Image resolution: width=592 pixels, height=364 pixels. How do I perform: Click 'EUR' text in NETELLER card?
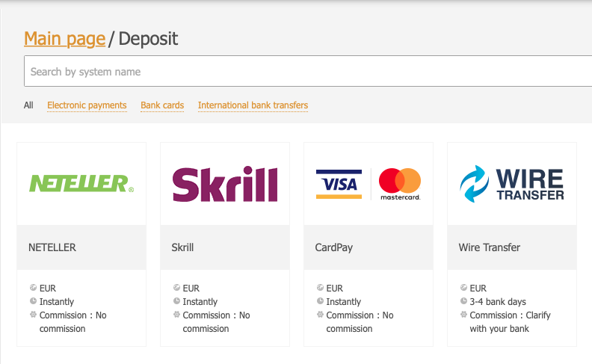(x=48, y=288)
